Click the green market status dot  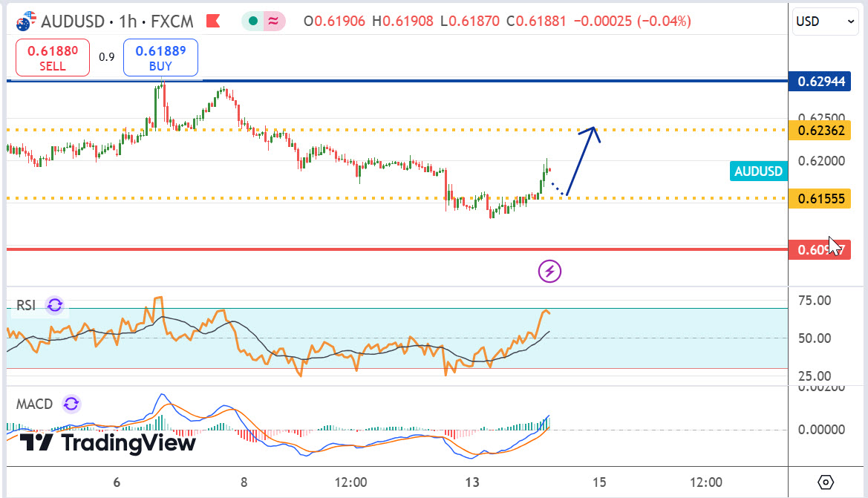pos(255,22)
